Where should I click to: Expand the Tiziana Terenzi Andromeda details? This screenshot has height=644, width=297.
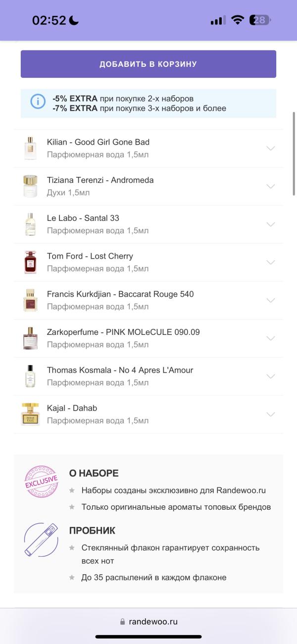coord(270,186)
